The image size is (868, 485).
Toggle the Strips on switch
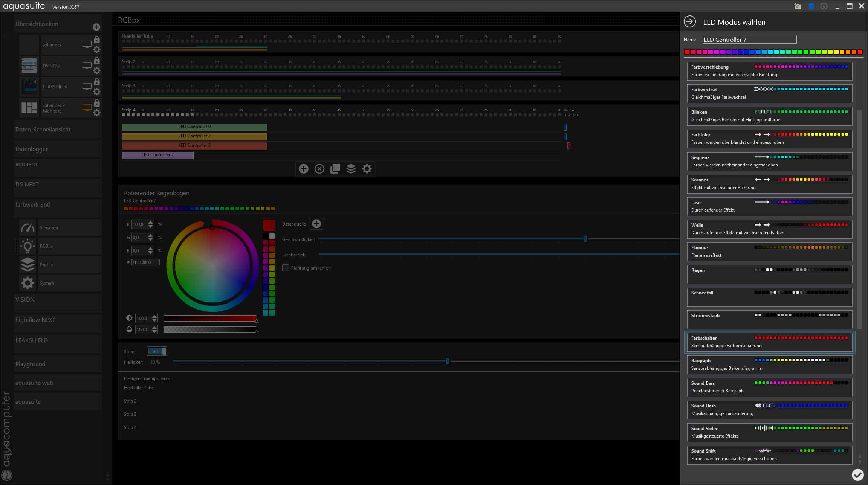157,351
